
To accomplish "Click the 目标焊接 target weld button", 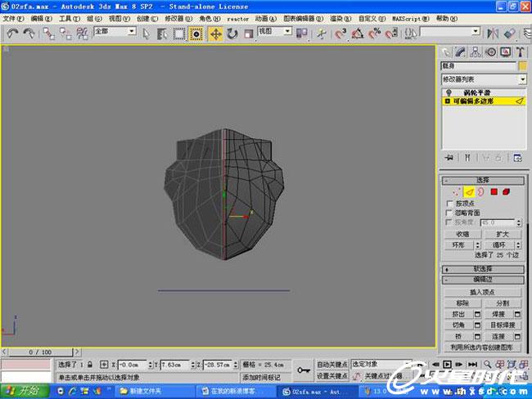I will tap(503, 325).
